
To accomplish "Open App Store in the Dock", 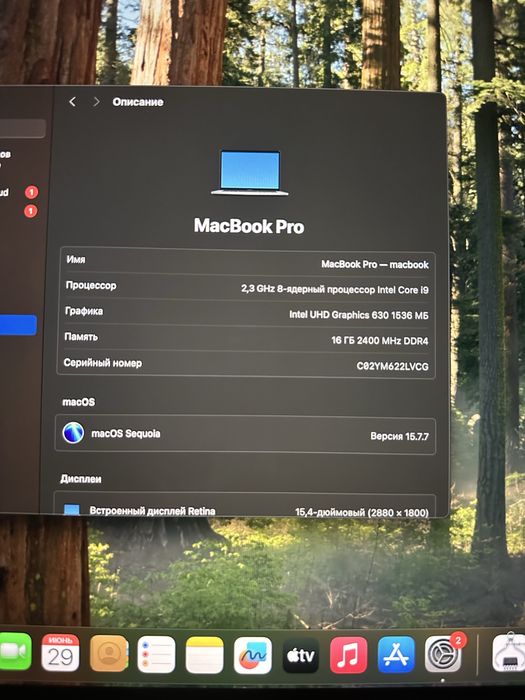I will [x=396, y=655].
